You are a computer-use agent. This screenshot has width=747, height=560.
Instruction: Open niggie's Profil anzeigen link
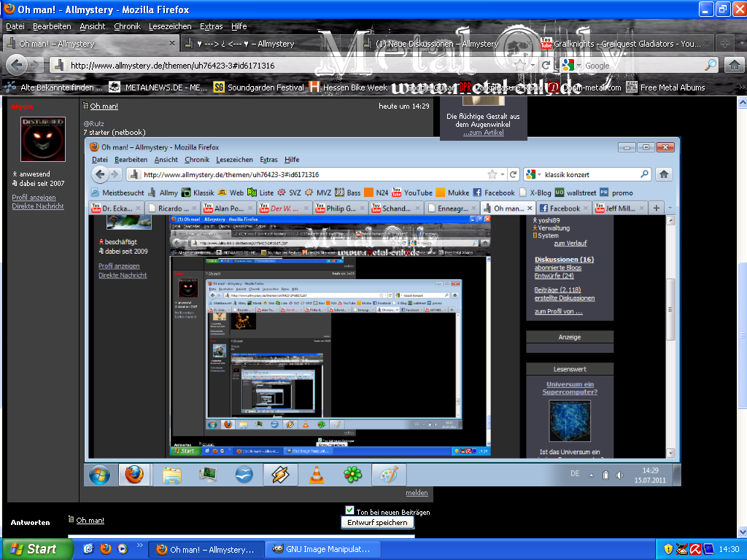click(34, 197)
